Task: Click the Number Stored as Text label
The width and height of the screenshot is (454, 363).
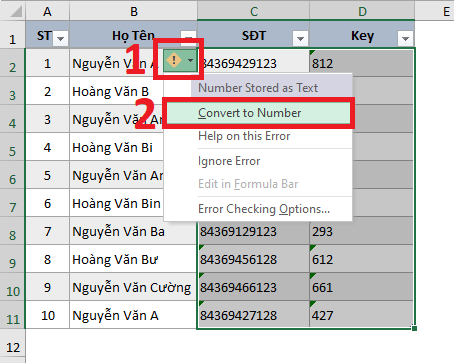Action: coord(258,88)
